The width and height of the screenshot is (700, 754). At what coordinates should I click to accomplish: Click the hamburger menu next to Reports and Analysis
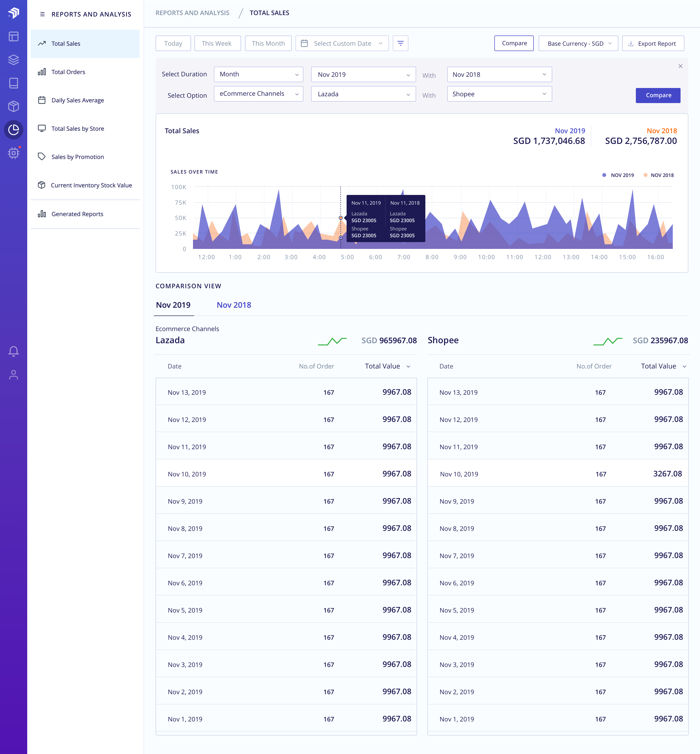pos(43,14)
